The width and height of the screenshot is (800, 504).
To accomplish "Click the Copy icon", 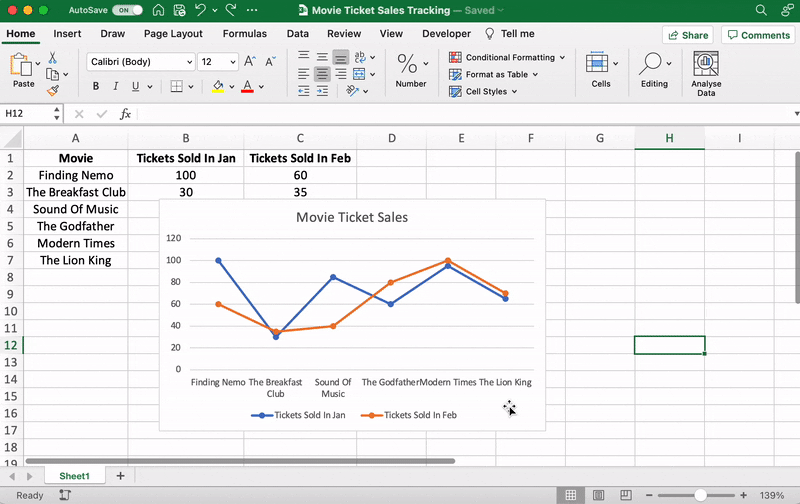I will 52,74.
